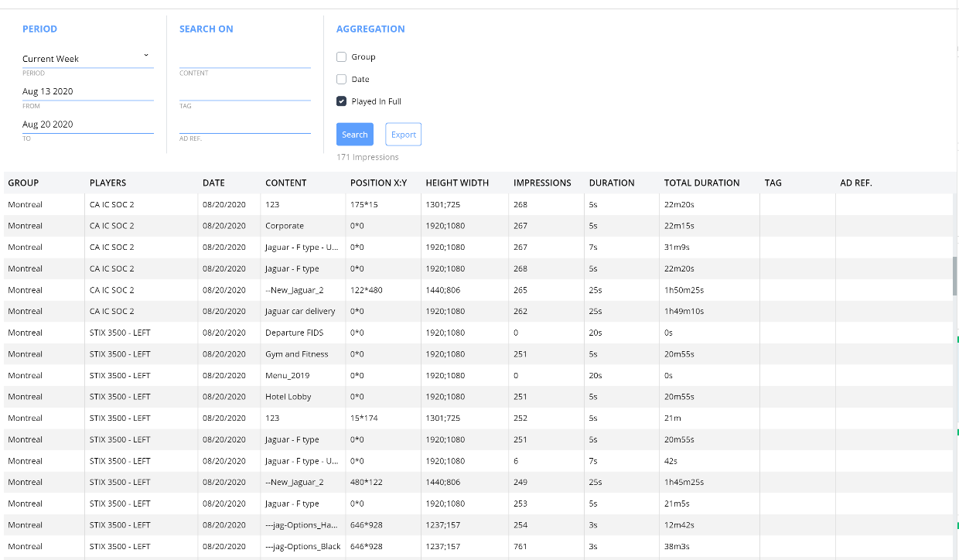
Task: Uncheck the Played In Full checkbox
Action: [x=341, y=101]
